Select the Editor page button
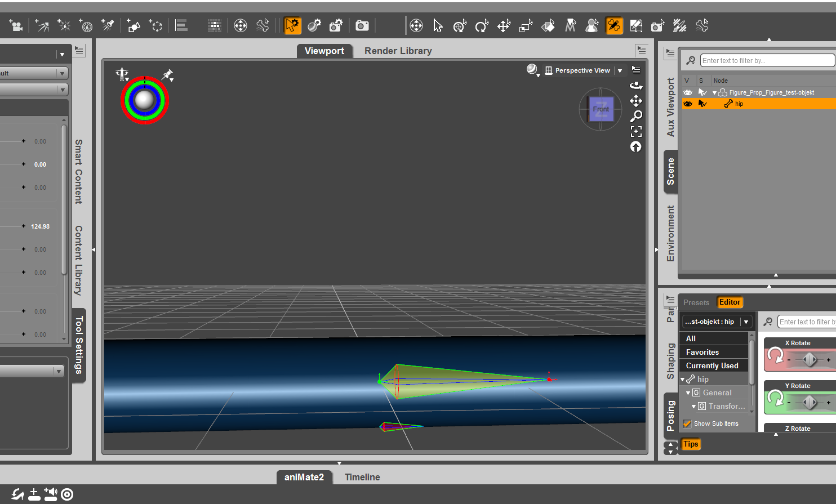This screenshot has width=836, height=504. click(730, 302)
